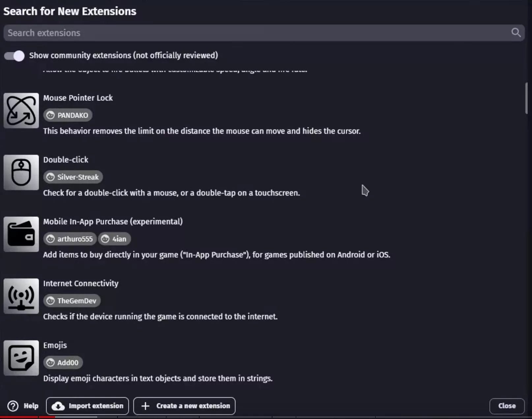Select the Silver-Streak author badge
The height and width of the screenshot is (419, 532).
(x=73, y=177)
